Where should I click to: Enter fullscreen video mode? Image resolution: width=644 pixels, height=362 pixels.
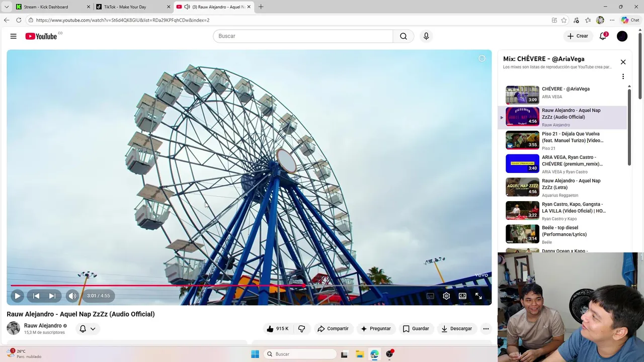(x=478, y=296)
